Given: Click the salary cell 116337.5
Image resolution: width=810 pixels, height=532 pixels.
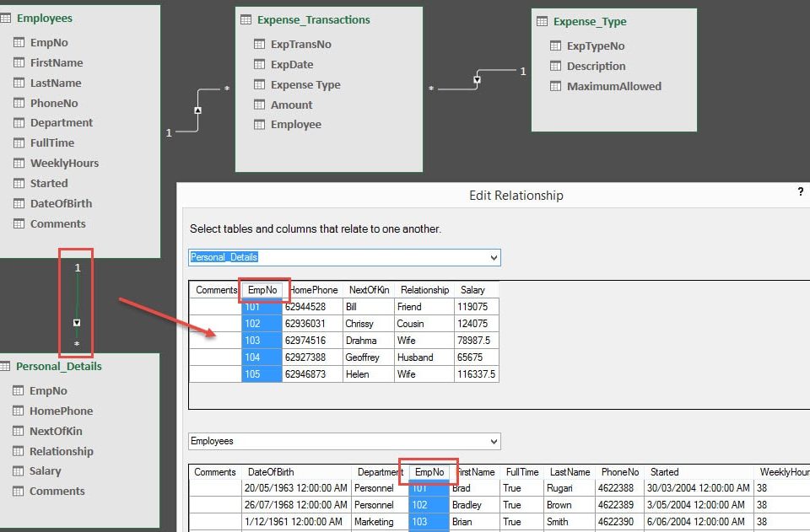Looking at the screenshot, I should tap(476, 374).
